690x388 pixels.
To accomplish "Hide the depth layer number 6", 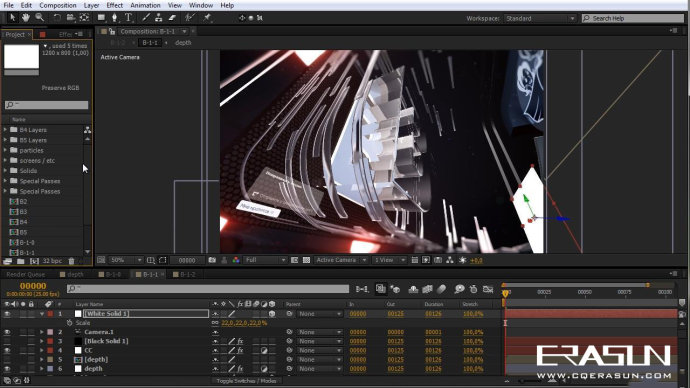I will point(7,369).
